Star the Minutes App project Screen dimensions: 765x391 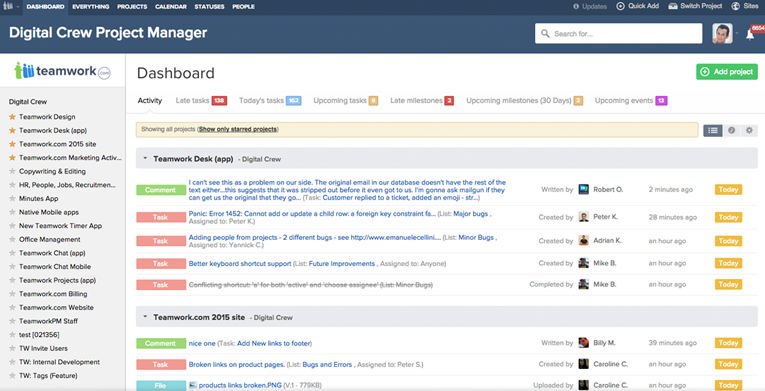(x=12, y=199)
